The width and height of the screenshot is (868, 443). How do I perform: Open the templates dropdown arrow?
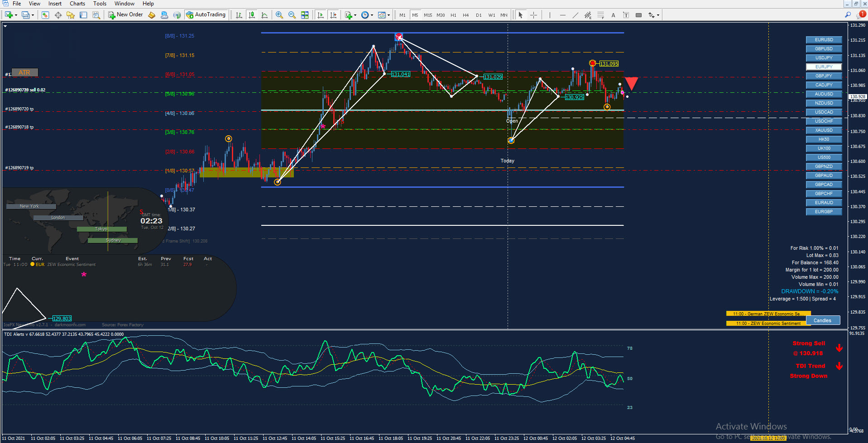point(389,15)
